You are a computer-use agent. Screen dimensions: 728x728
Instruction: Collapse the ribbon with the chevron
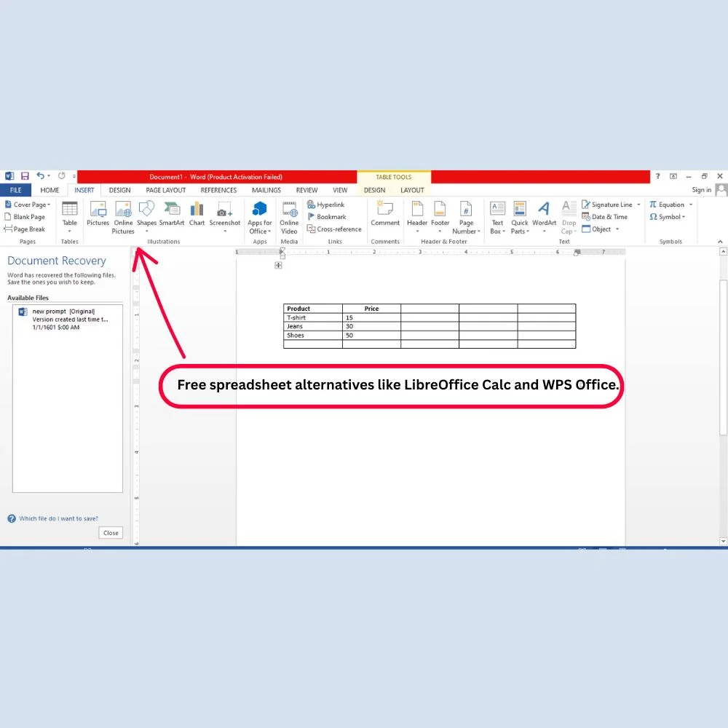[x=720, y=242]
